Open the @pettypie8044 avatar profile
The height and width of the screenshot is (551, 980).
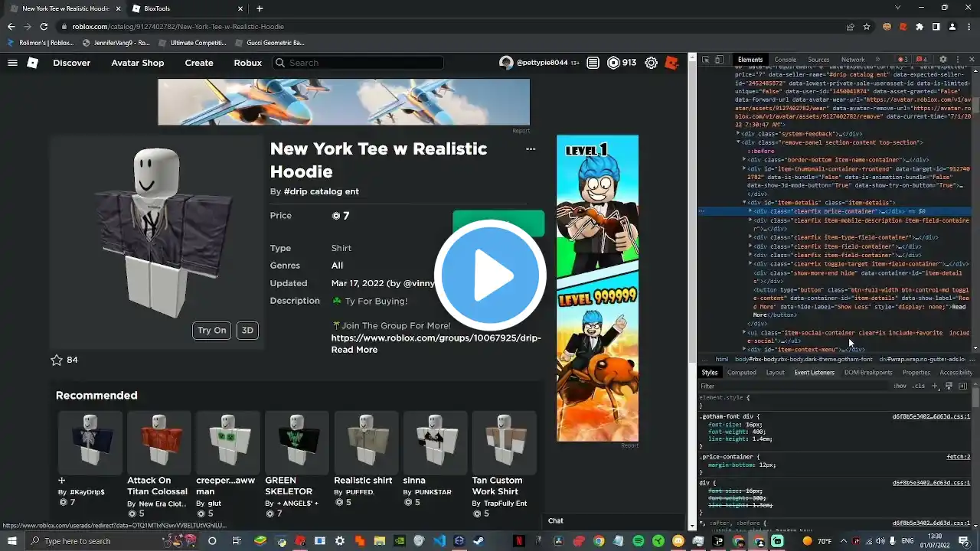coord(506,63)
